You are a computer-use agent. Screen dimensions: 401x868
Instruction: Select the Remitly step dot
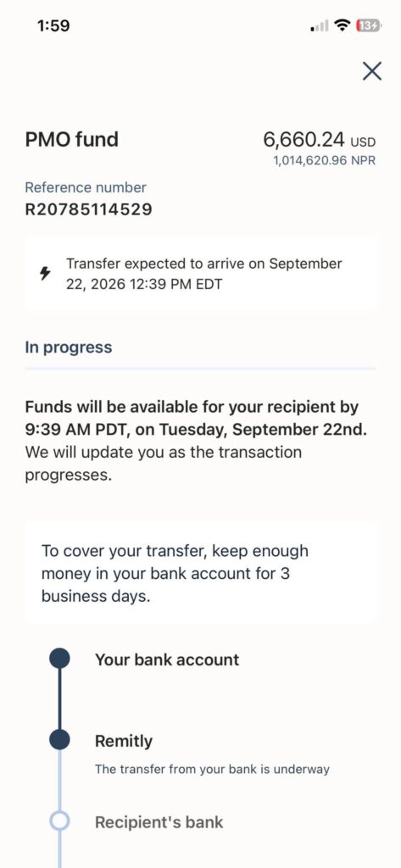[60, 739]
